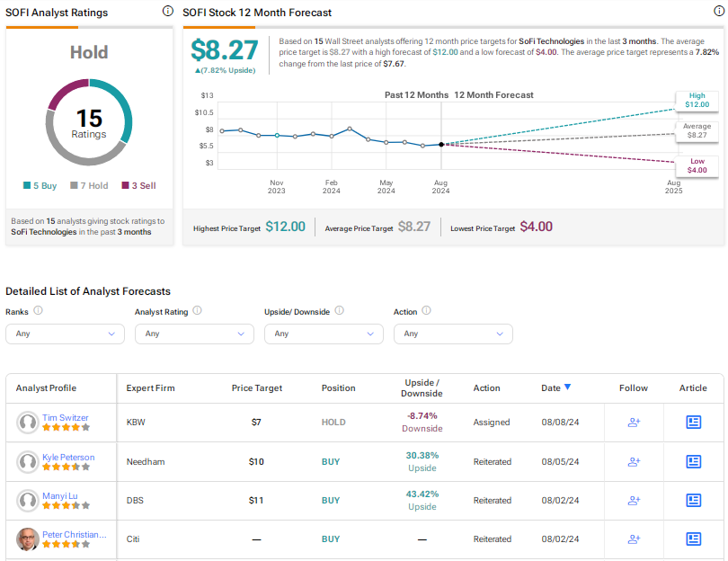
Task: Click the Upside / Downside column header
Action: 422,387
